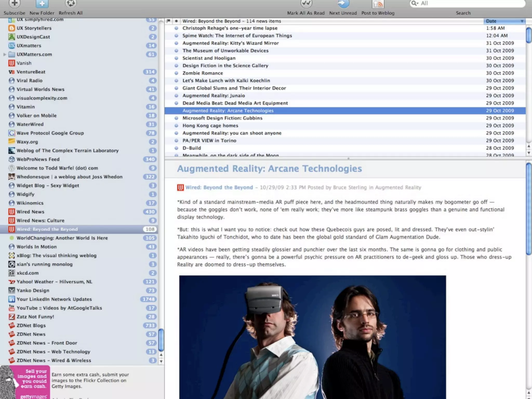532x399 pixels.
Task: Click the Post to Weblog icon
Action: click(x=378, y=4)
